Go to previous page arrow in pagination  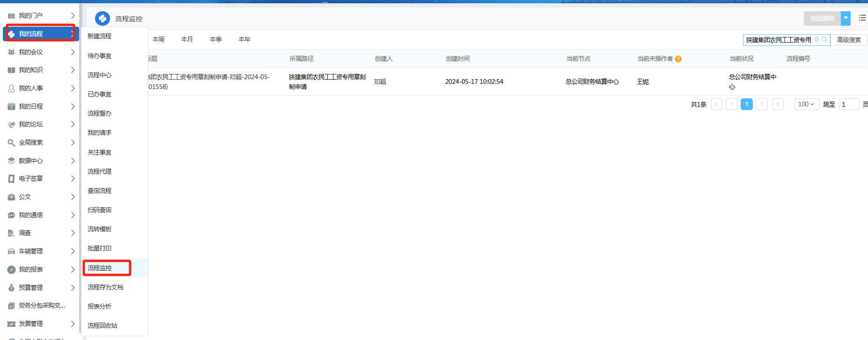731,104
